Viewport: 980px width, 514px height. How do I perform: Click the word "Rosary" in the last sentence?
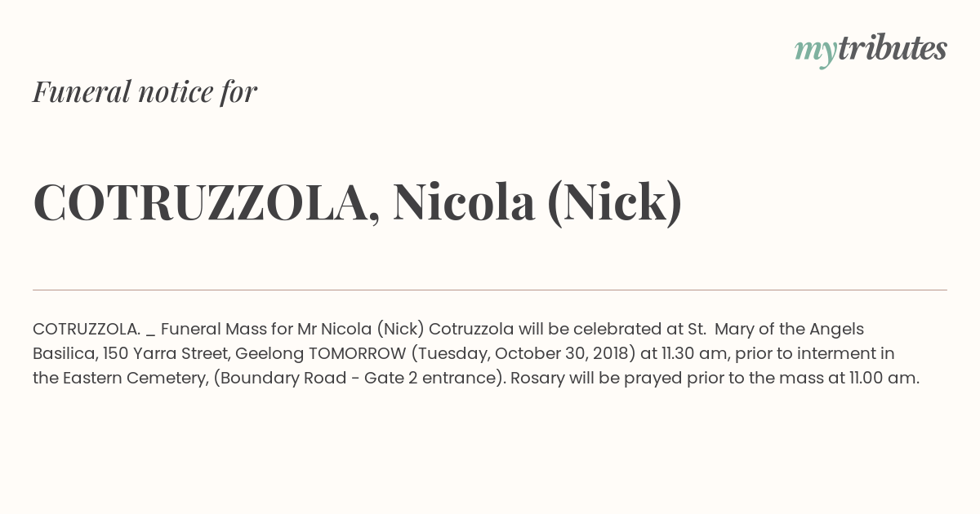pos(537,378)
